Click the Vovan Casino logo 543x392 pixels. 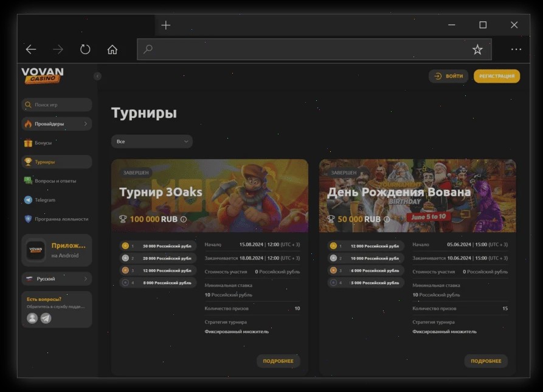(43, 75)
